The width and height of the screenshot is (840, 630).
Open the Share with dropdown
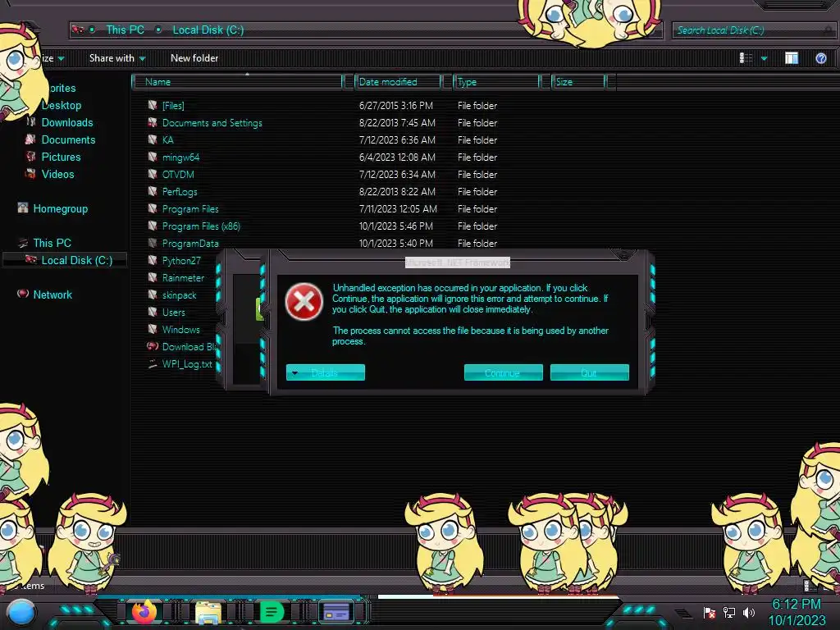point(117,58)
